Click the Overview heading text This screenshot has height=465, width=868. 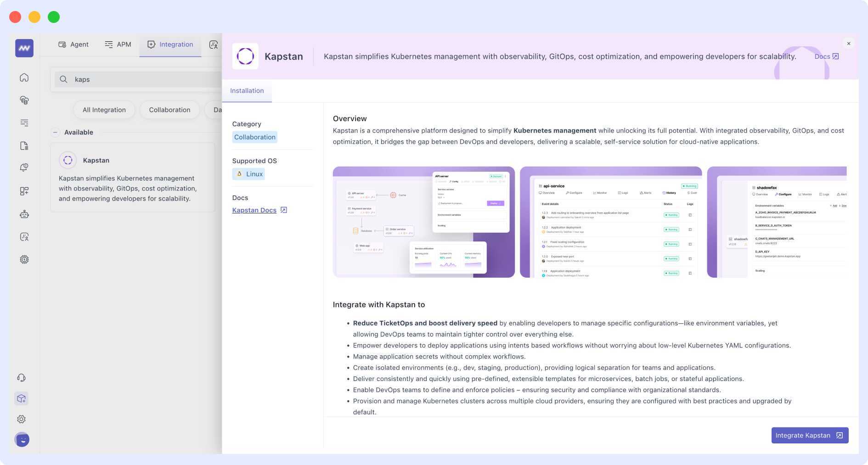pos(350,118)
